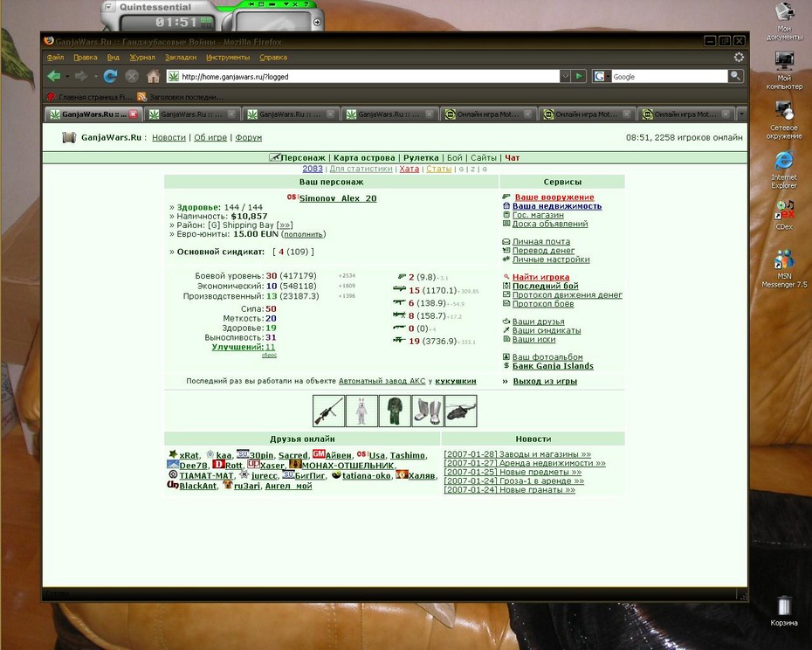Viewport: 812px width, 650px height.
Task: Open MSN Messenger 7.5 desktop icon
Action: tap(784, 268)
